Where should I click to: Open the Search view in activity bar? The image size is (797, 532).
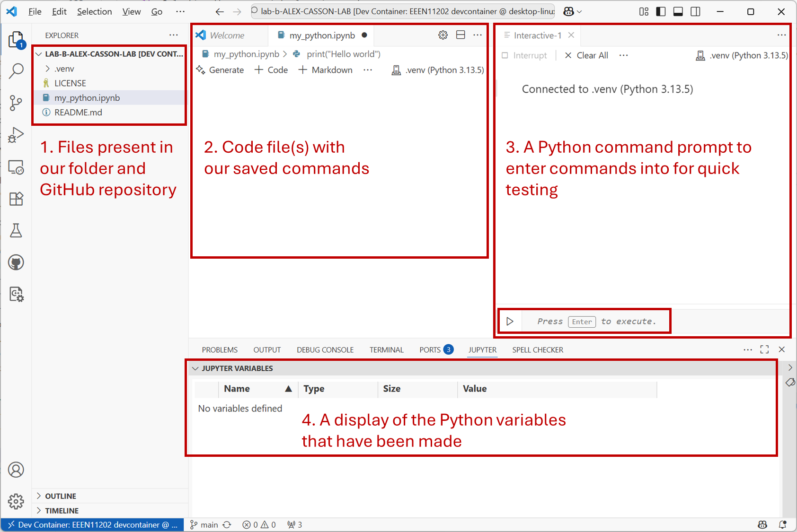pyautogui.click(x=16, y=71)
